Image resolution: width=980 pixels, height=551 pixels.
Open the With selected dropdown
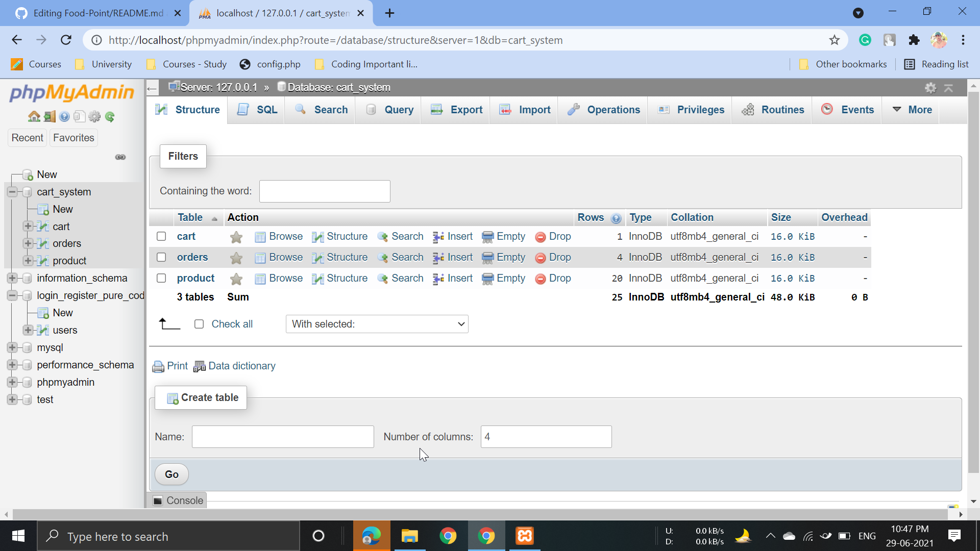(377, 324)
